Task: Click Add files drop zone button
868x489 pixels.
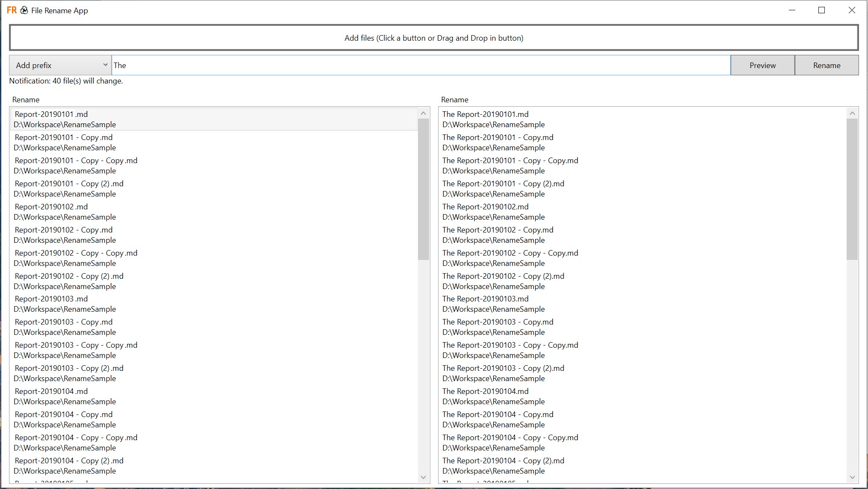Action: pyautogui.click(x=434, y=38)
